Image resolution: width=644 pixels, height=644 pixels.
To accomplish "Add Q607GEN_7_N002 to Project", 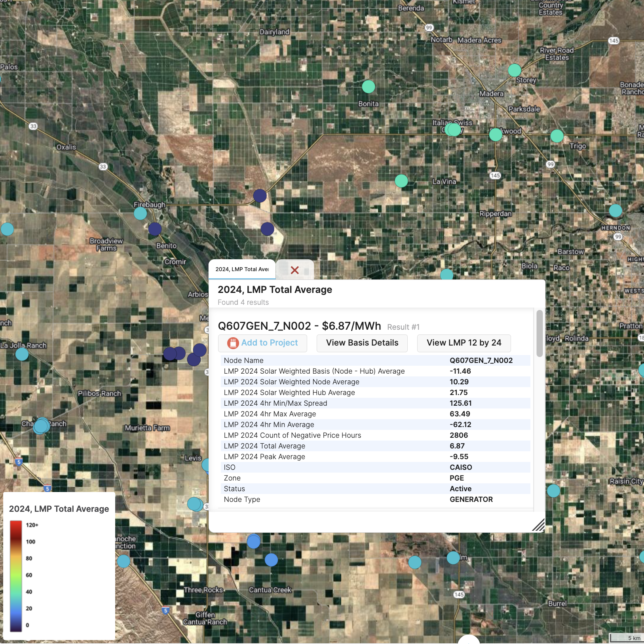I will [x=262, y=343].
